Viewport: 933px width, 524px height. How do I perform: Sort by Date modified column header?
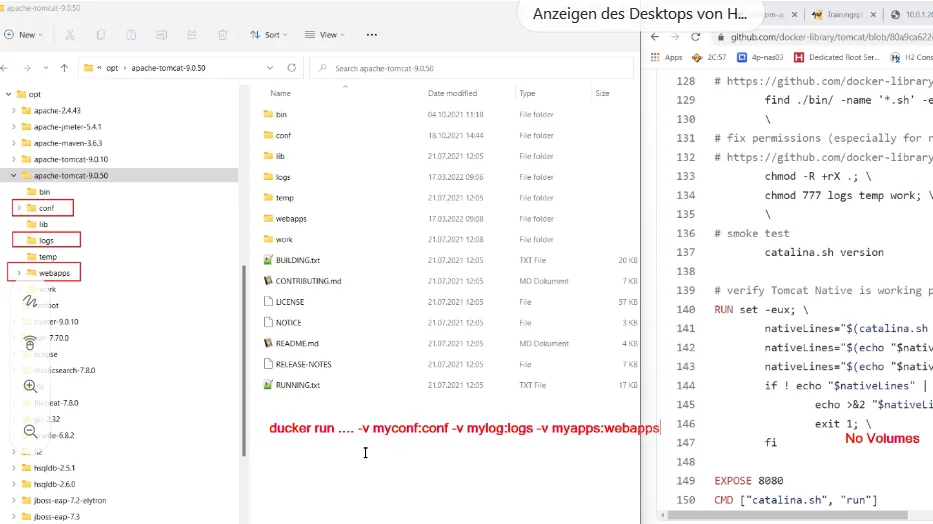452,93
